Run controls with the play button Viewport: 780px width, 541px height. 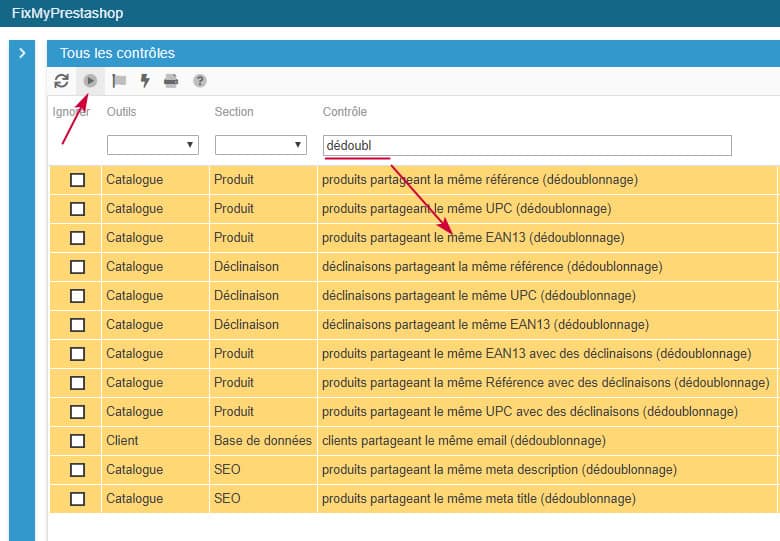click(x=91, y=81)
